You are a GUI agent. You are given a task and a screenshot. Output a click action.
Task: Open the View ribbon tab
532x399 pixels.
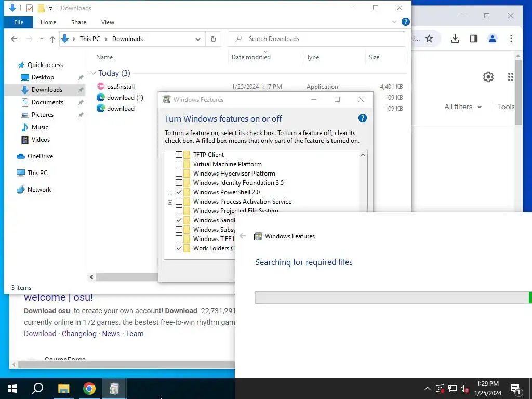coord(108,22)
